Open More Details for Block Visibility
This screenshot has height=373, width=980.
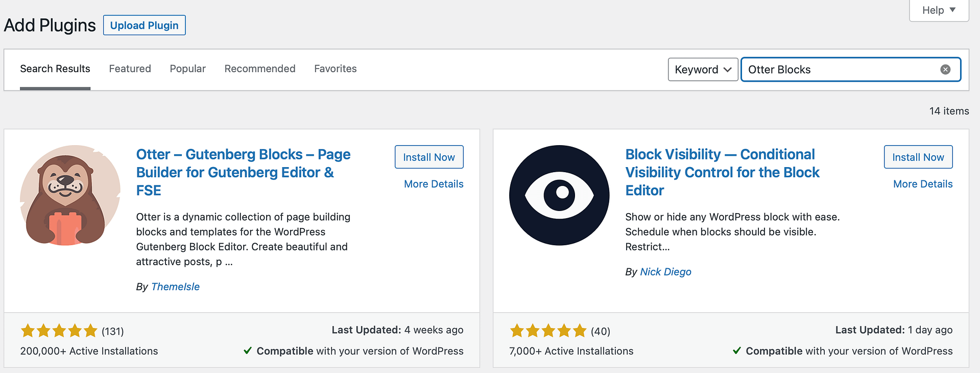point(923,184)
